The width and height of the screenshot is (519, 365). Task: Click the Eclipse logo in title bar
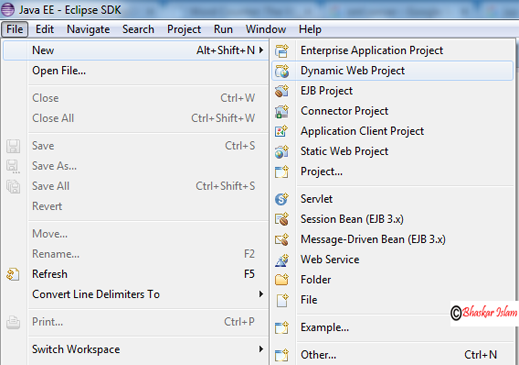8,9
